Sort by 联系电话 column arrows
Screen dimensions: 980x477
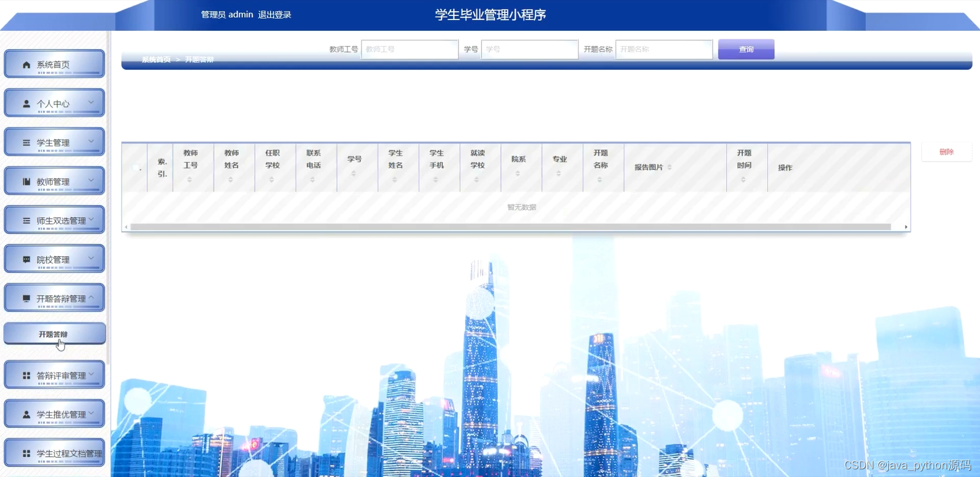tap(312, 179)
